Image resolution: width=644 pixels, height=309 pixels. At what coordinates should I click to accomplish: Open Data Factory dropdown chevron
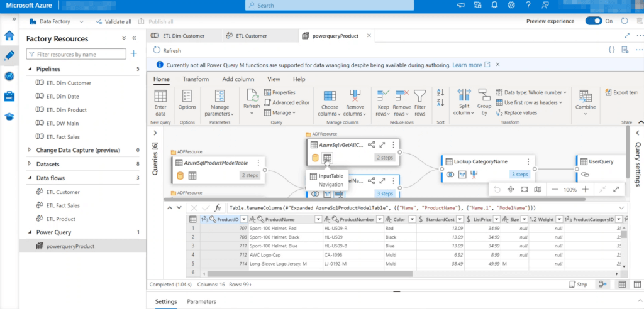coord(81,21)
